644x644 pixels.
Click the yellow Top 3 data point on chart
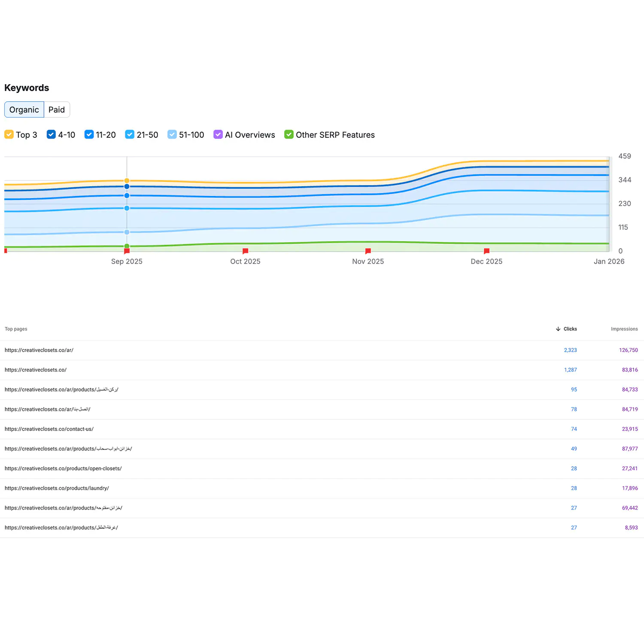(x=127, y=181)
